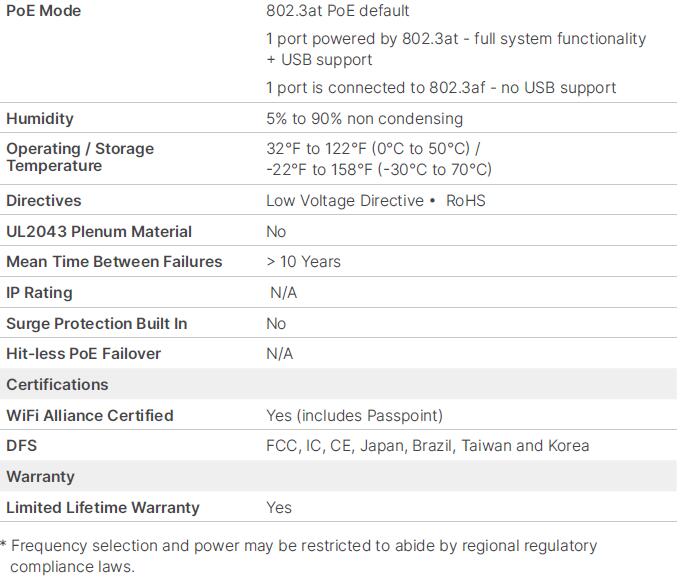
Task: Click the Certifications section header
Action: [57, 385]
